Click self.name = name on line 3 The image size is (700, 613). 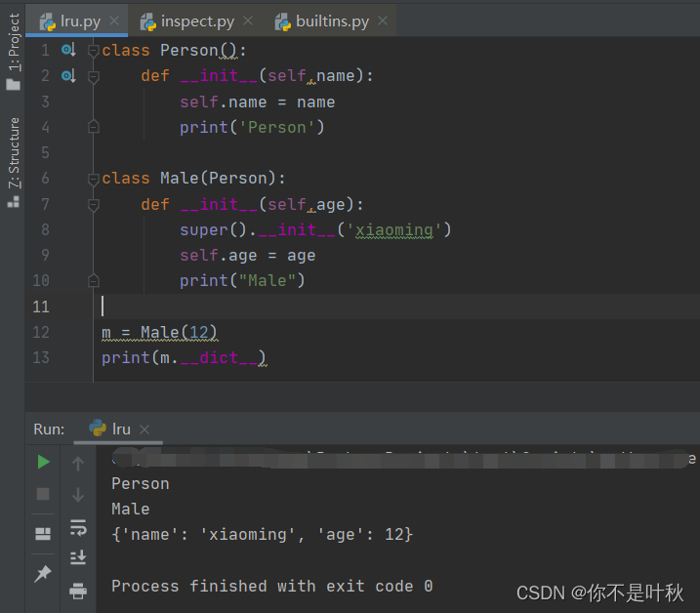point(258,102)
